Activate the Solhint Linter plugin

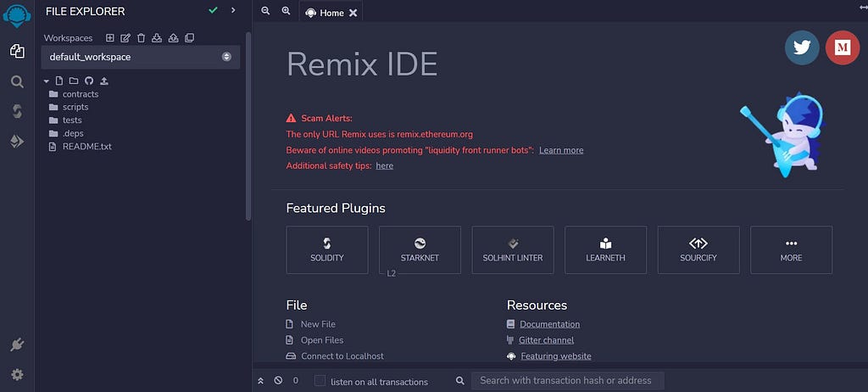point(513,249)
